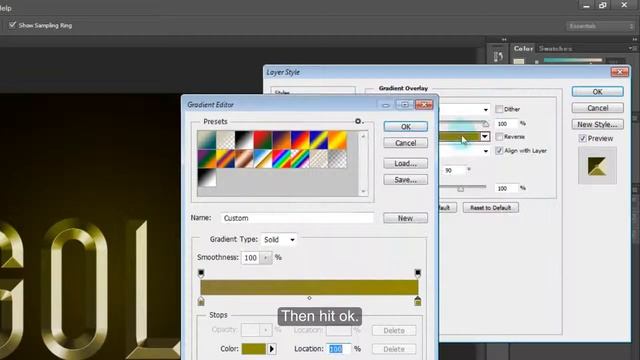Click Cancel in the Layer Style dialog

[598, 108]
